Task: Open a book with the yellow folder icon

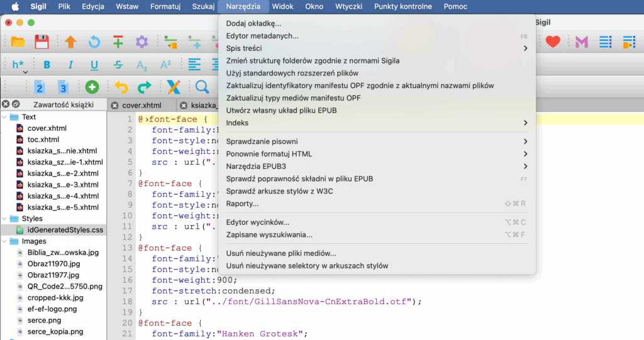Action: [18, 42]
